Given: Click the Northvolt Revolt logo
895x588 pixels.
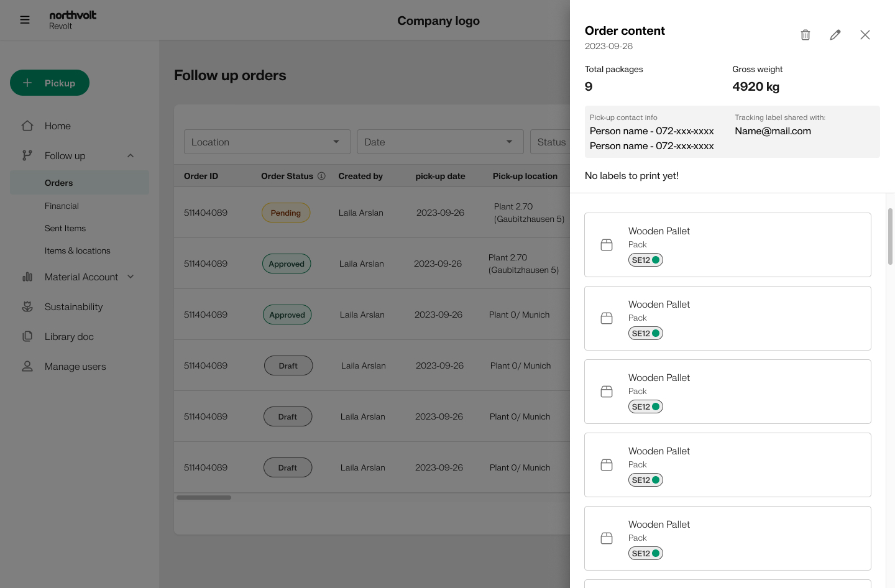Looking at the screenshot, I should 73,20.
